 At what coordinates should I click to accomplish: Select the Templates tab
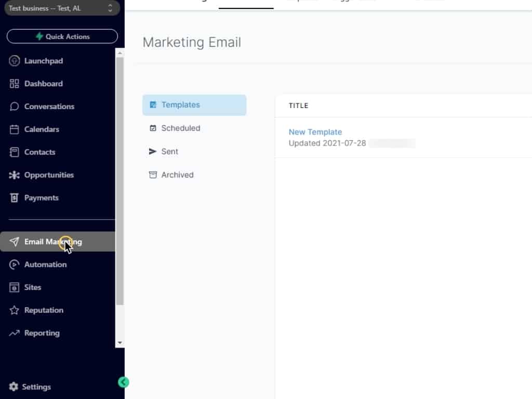coord(194,105)
